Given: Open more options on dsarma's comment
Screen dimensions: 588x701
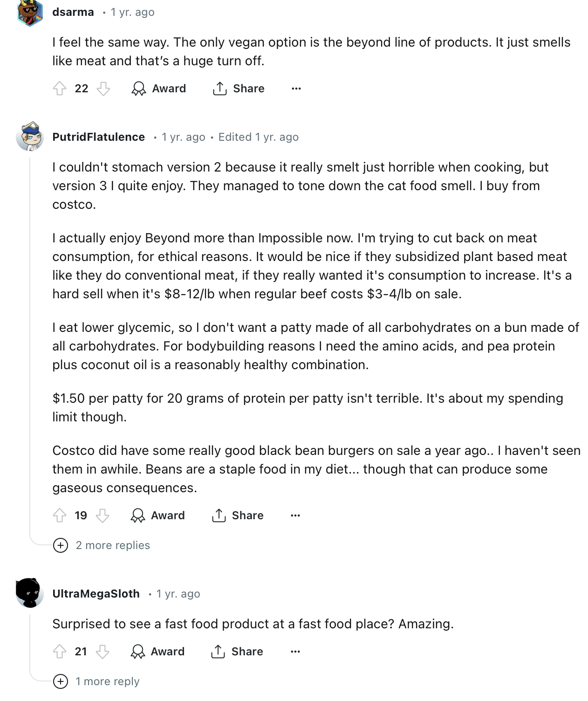Looking at the screenshot, I should [x=296, y=89].
